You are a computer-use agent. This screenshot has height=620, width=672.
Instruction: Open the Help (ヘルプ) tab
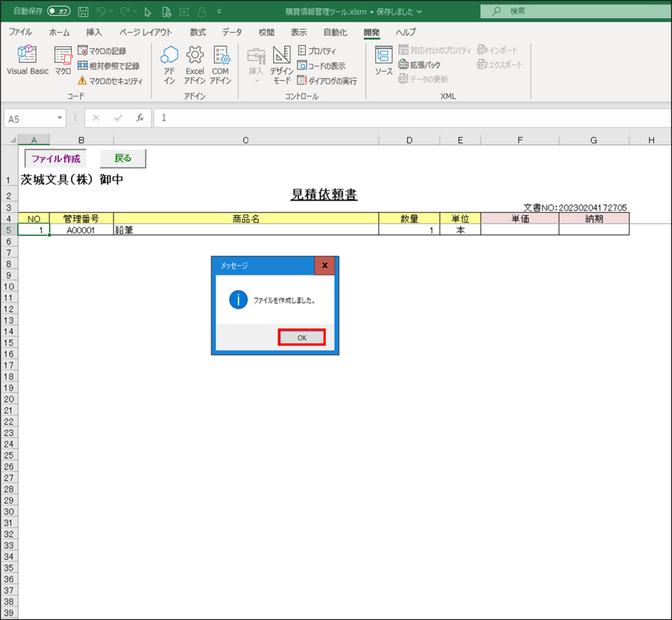pyautogui.click(x=405, y=32)
